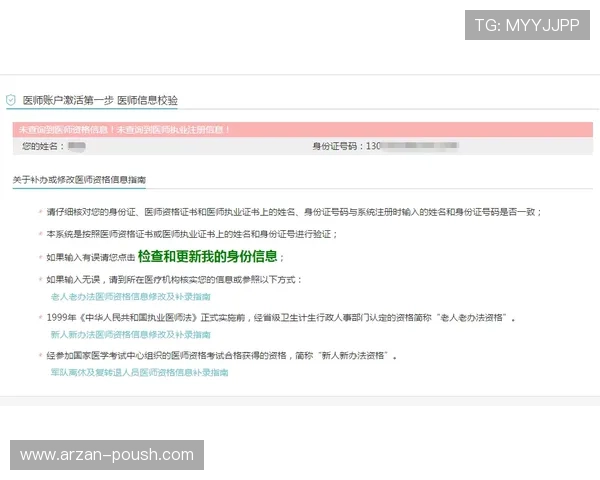The width and height of the screenshot is (600, 480).
Task: Open 军队离休及复转退人员医师资格信息补录指南 link
Action: (x=139, y=372)
